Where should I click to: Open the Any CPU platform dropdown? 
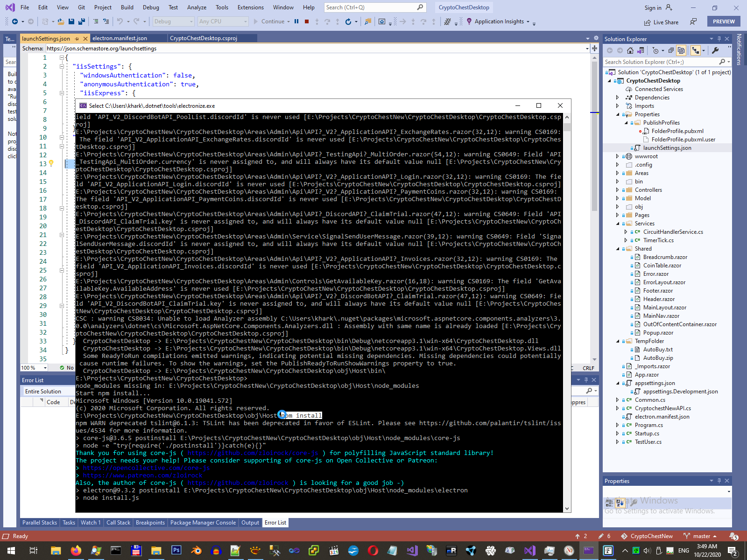coord(223,21)
